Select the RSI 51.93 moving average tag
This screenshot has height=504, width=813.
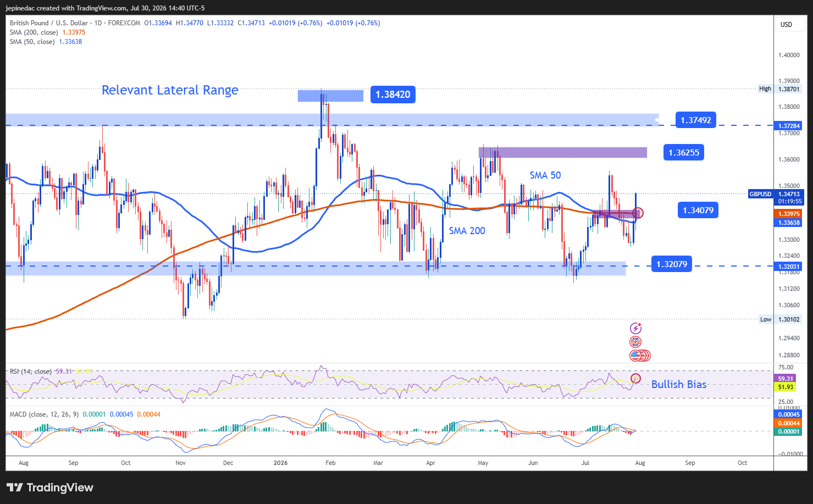pyautogui.click(x=786, y=387)
